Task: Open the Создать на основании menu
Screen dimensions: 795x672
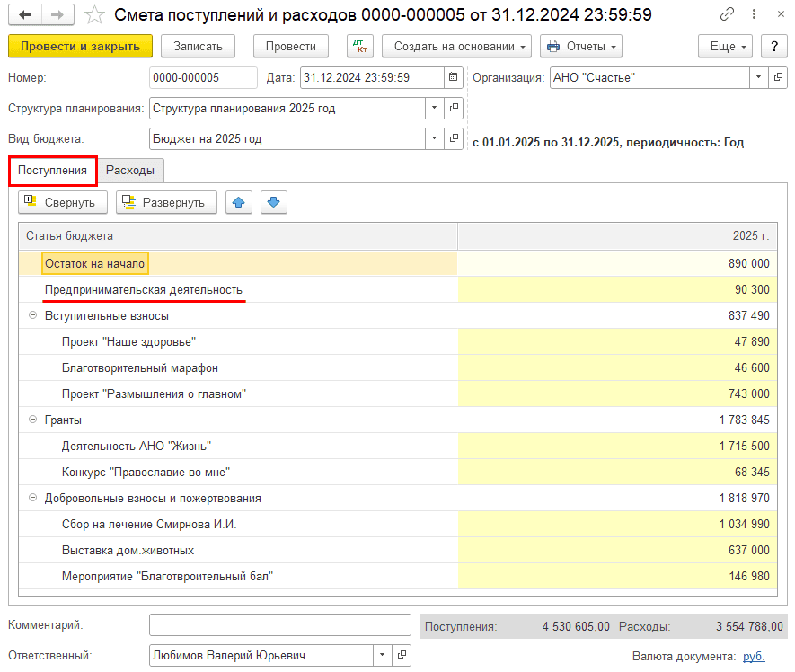Action: pos(456,47)
